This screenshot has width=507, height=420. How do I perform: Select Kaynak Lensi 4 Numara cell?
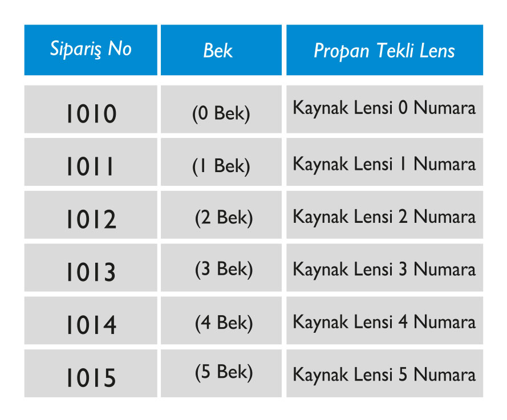click(384, 322)
